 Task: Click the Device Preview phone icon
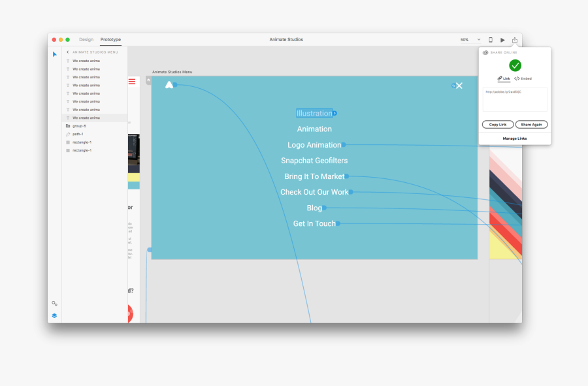[491, 40]
